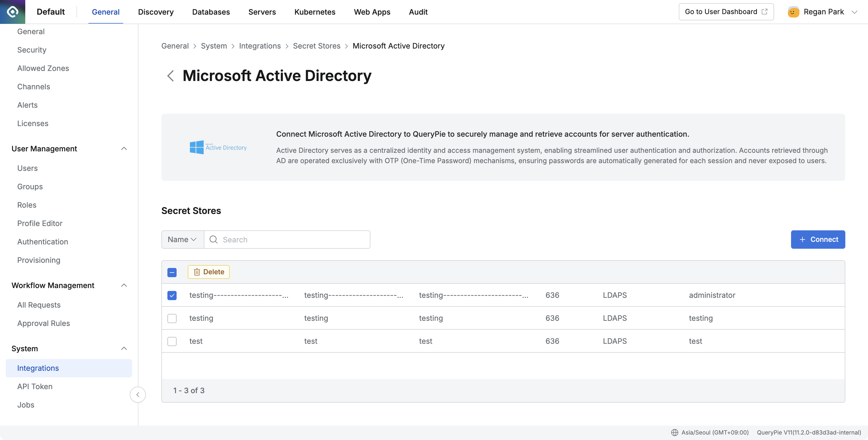
Task: Click the back arrow beside Microsoft Active Directory title
Action: coord(170,76)
